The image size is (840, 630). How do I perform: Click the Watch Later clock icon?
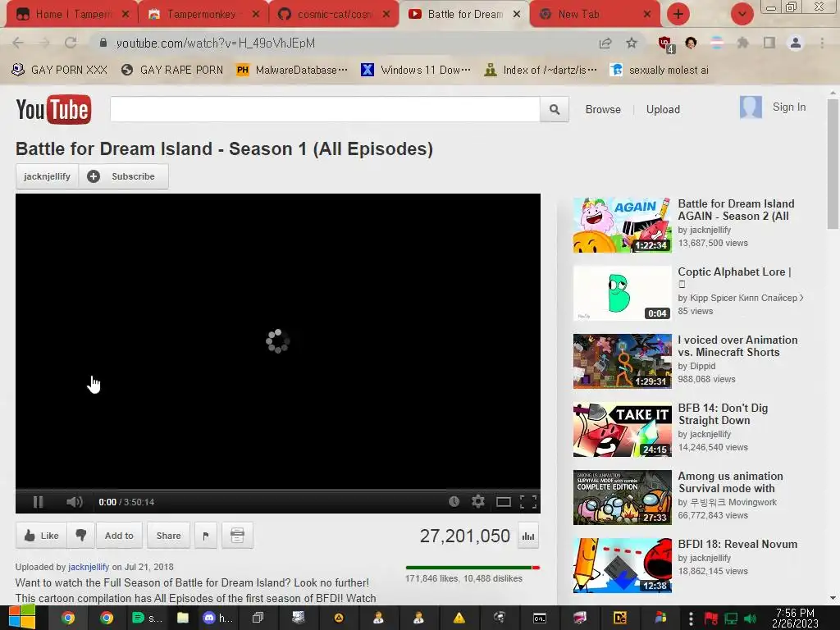click(x=454, y=501)
